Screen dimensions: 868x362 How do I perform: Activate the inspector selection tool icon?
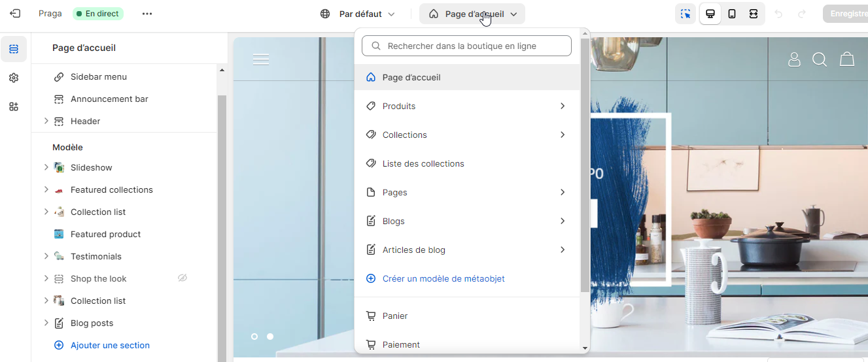click(x=686, y=14)
